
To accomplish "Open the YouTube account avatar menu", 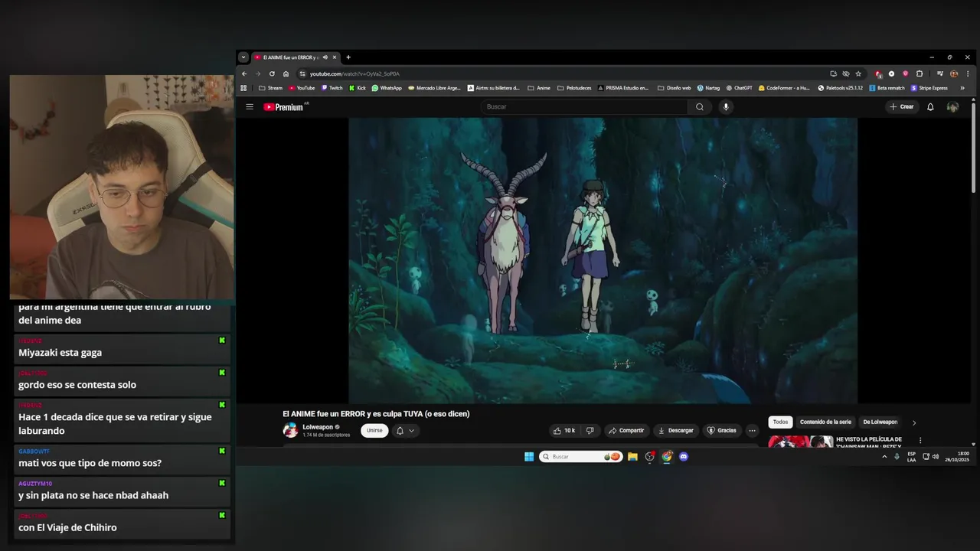I will pos(952,107).
